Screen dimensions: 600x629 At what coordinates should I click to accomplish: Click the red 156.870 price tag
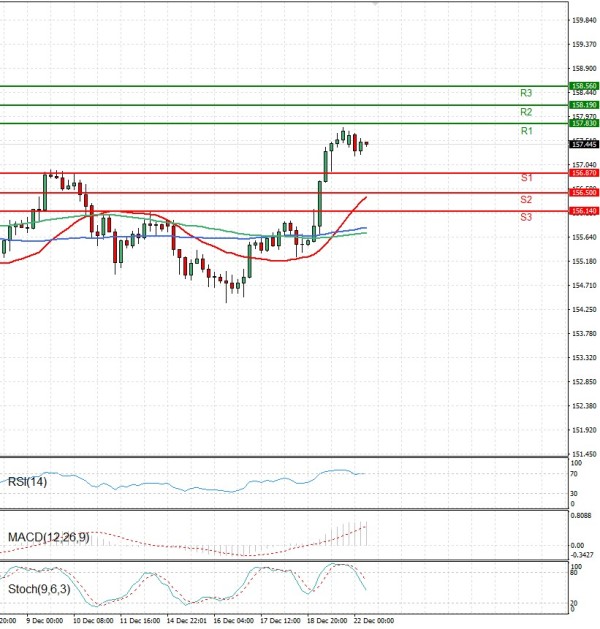click(584, 173)
